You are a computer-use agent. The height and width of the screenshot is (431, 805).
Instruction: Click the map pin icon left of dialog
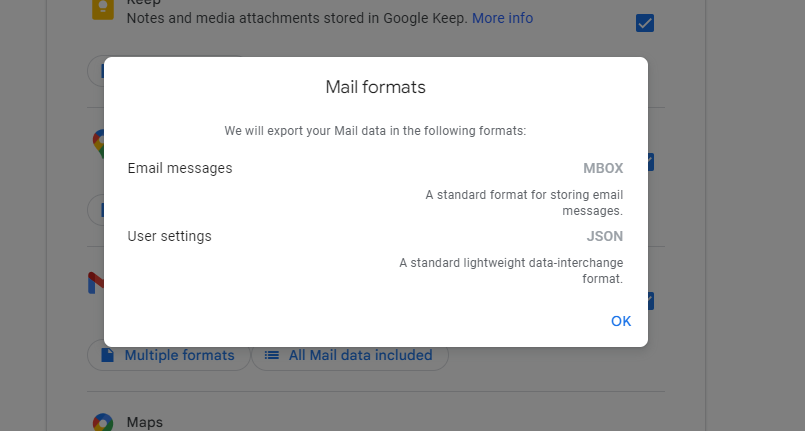coord(97,144)
